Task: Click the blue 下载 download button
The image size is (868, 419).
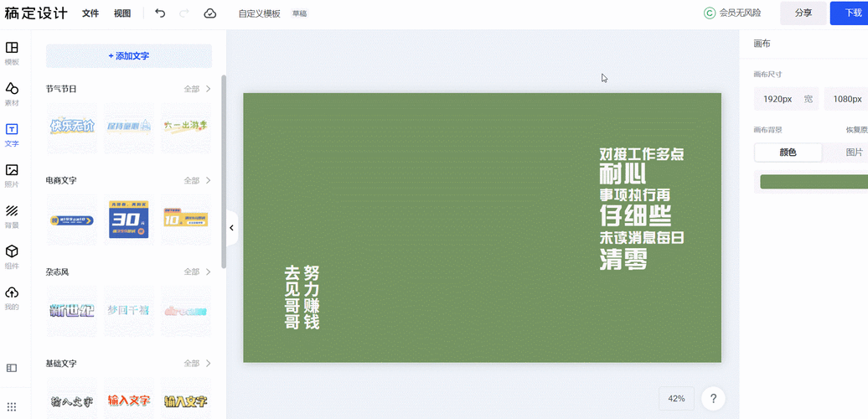Action: [x=851, y=13]
